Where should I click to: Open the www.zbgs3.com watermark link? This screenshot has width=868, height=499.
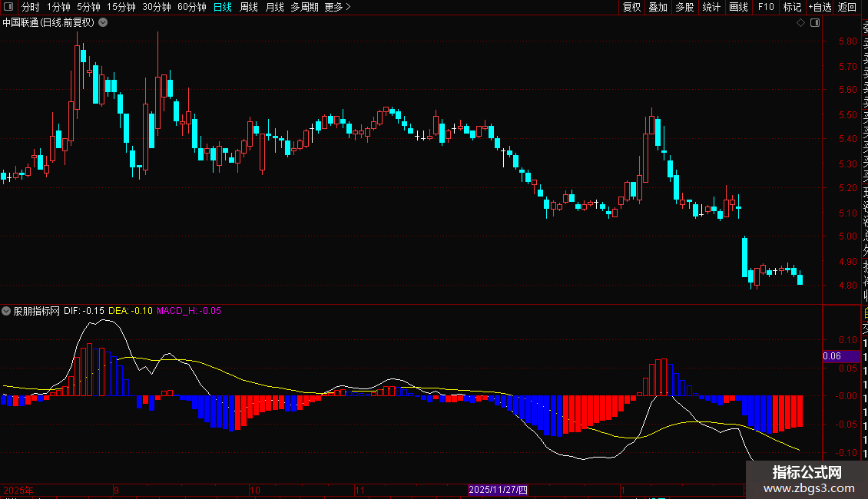809,488
